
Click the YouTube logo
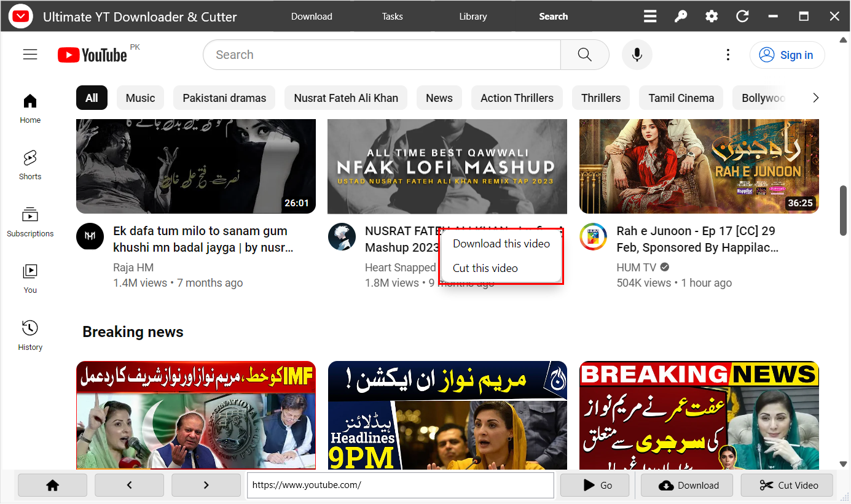[x=93, y=55]
